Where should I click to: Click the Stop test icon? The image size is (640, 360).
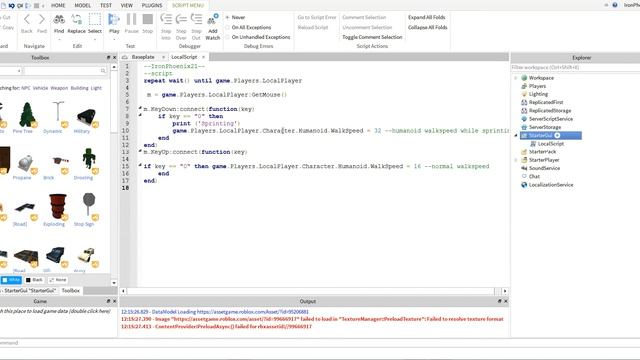coord(147,19)
